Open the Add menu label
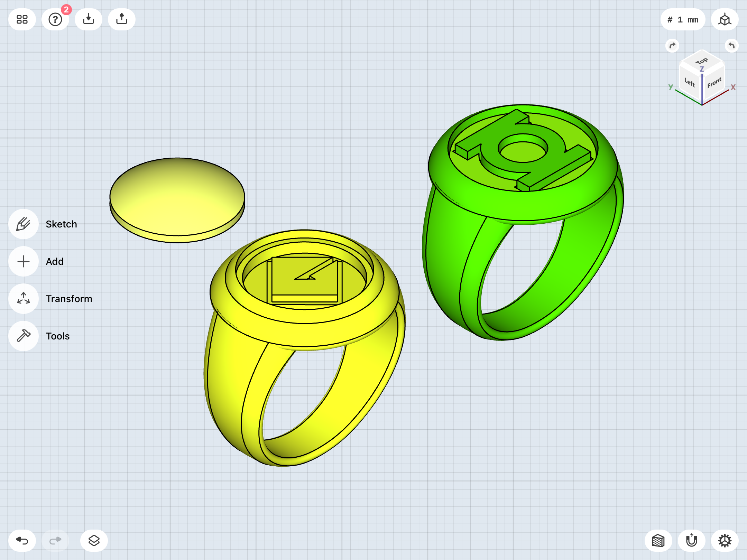 [55, 261]
